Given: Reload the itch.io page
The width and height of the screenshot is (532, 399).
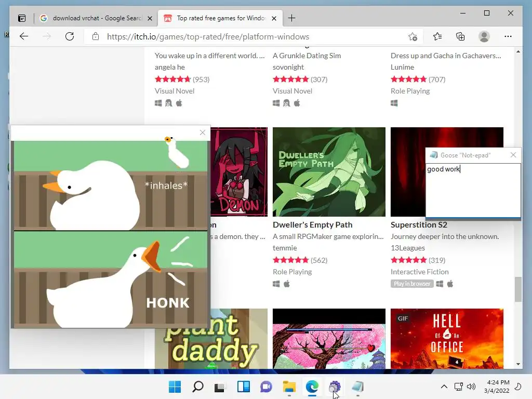Looking at the screenshot, I should pos(70,36).
